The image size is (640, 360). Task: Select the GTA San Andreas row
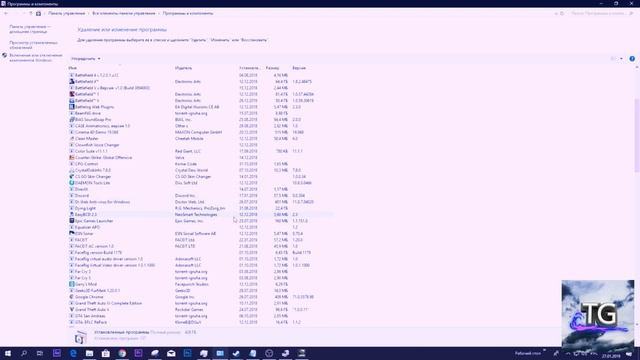(x=201, y=316)
